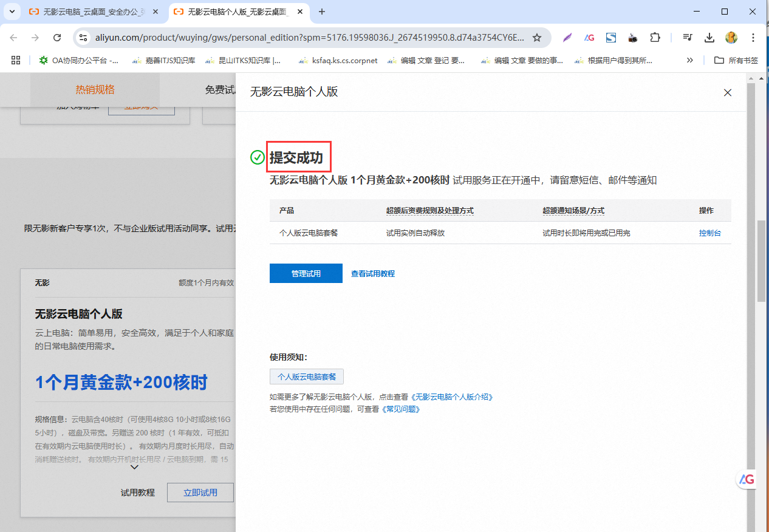Click the black camera-like extension icon
The width and height of the screenshot is (769, 532).
click(633, 38)
